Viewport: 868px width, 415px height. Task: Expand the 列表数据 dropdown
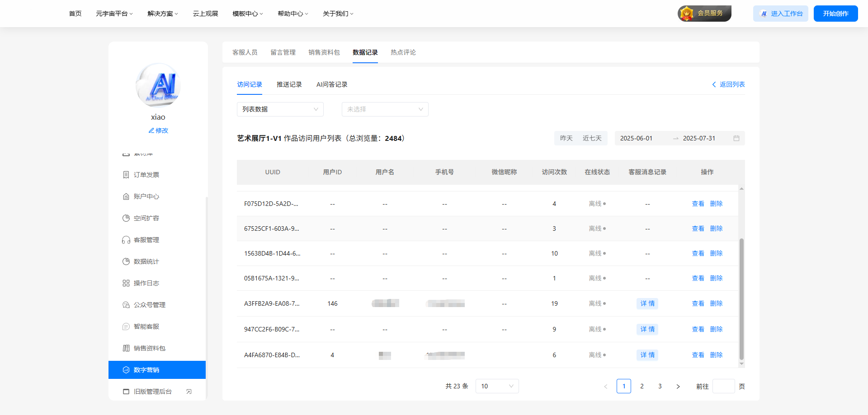(280, 109)
